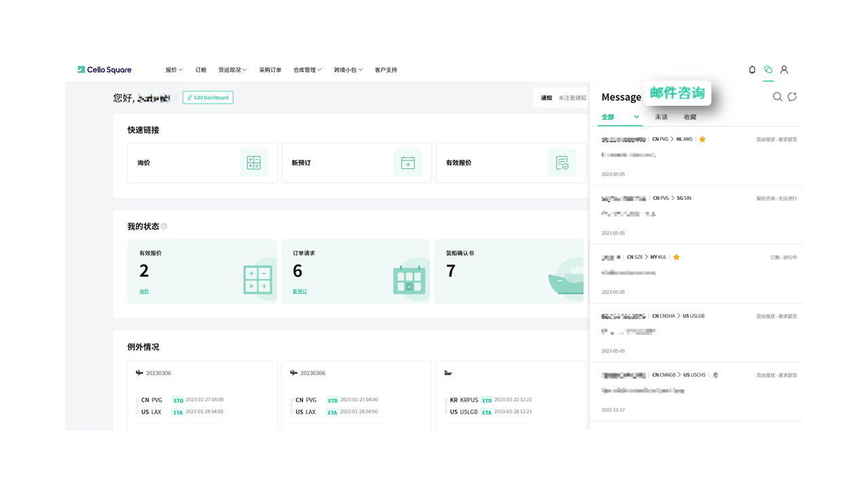Toggle favorite on CN CNNGB to US USCHS message
This screenshot has height=488, width=868.
(715, 375)
